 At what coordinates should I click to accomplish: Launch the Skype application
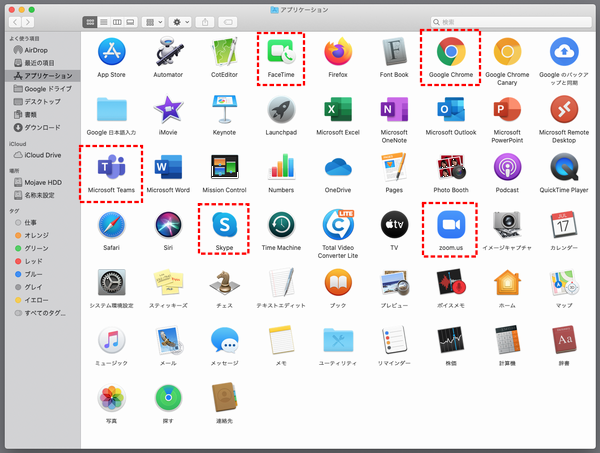[x=225, y=225]
